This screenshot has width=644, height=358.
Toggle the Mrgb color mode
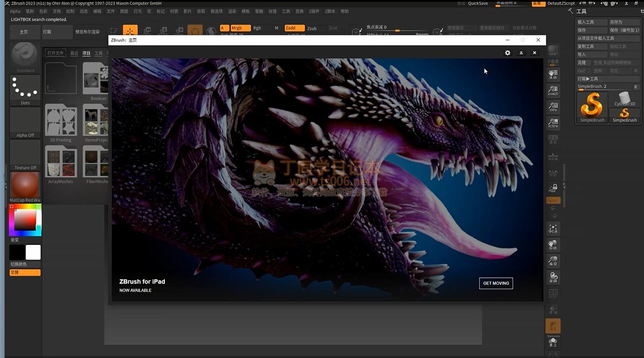pyautogui.click(x=240, y=28)
